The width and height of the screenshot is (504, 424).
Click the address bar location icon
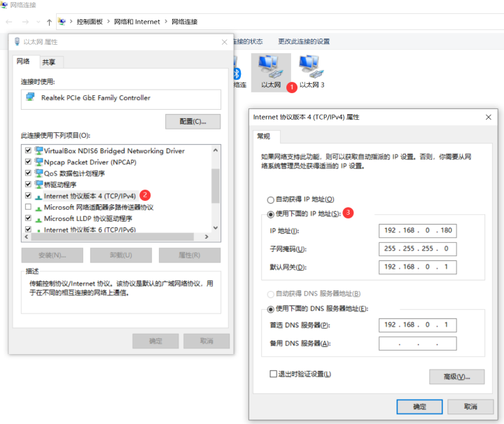click(62, 22)
